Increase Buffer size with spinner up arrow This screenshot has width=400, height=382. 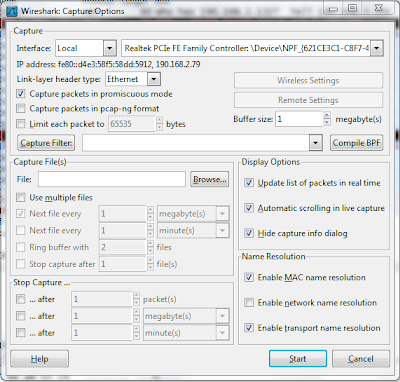pyautogui.click(x=327, y=115)
